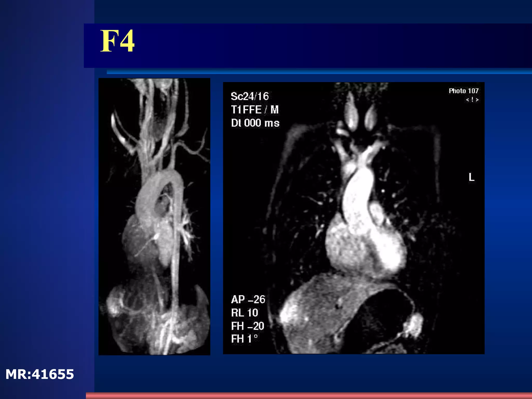Click the blue line beneath title banner
The width and height of the screenshot is (532, 399).
pyautogui.click(x=319, y=72)
